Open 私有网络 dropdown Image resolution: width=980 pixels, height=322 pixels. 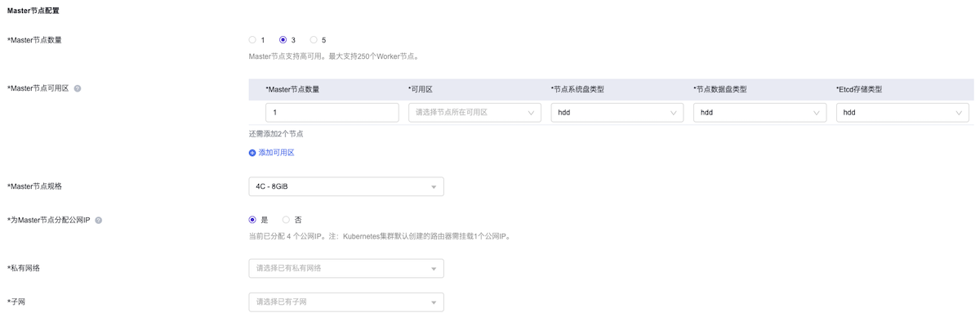click(x=346, y=268)
